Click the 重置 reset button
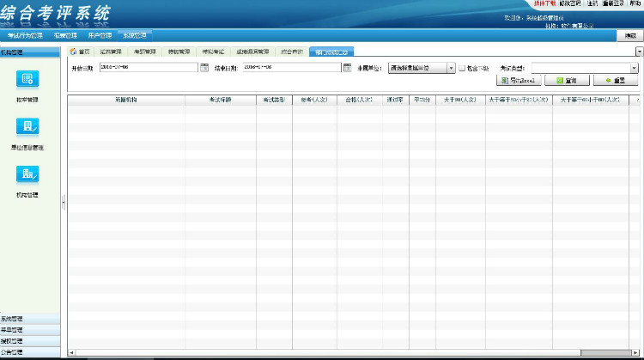 click(x=616, y=81)
